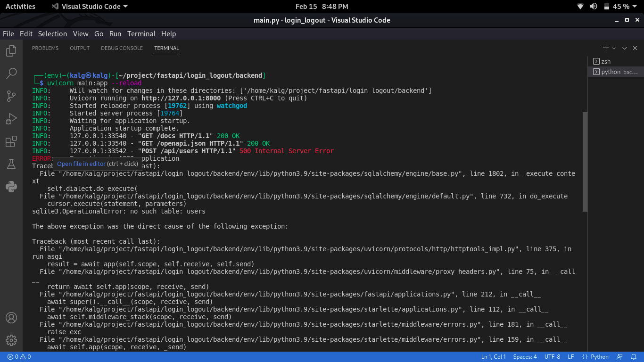Open the Terminal menu

coord(141,33)
